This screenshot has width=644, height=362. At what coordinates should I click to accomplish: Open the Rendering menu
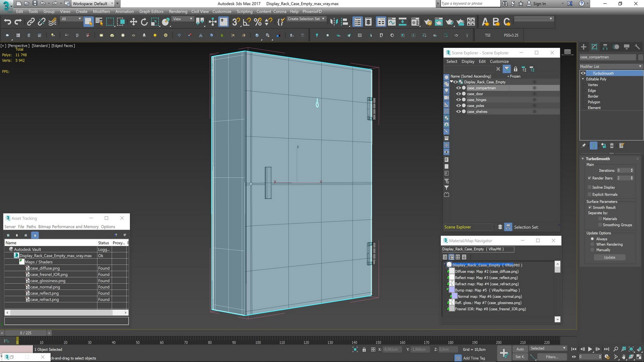click(x=178, y=11)
